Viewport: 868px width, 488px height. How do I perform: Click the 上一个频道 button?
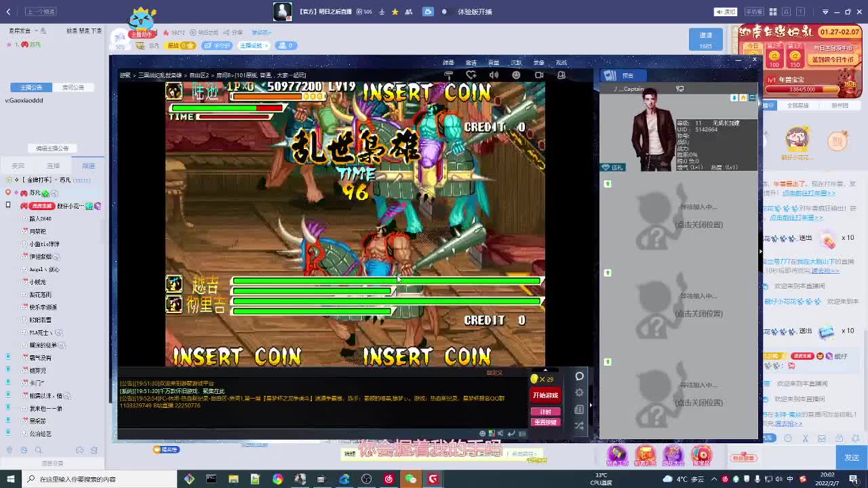(x=41, y=12)
